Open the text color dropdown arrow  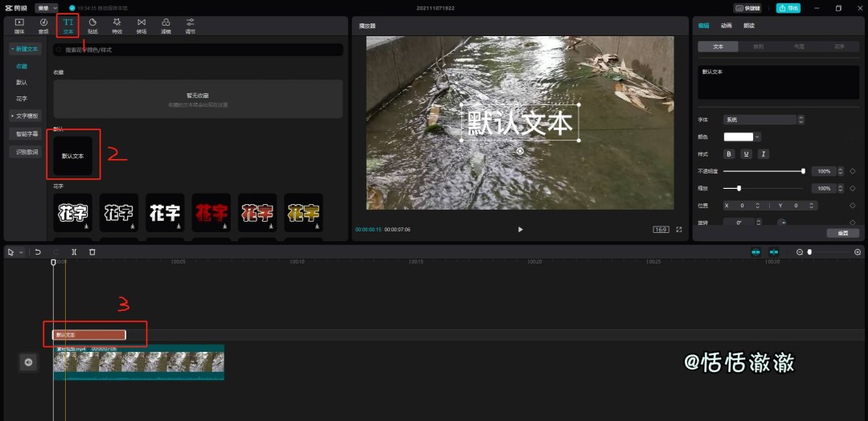(758, 137)
